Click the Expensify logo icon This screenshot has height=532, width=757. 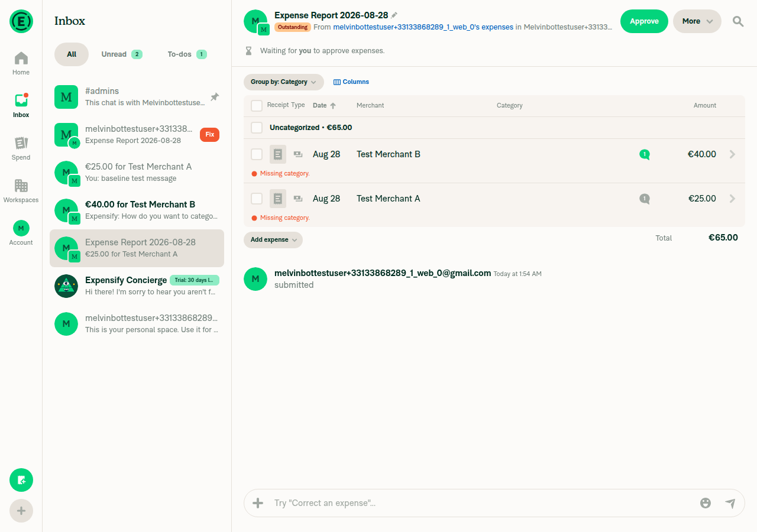tap(21, 21)
